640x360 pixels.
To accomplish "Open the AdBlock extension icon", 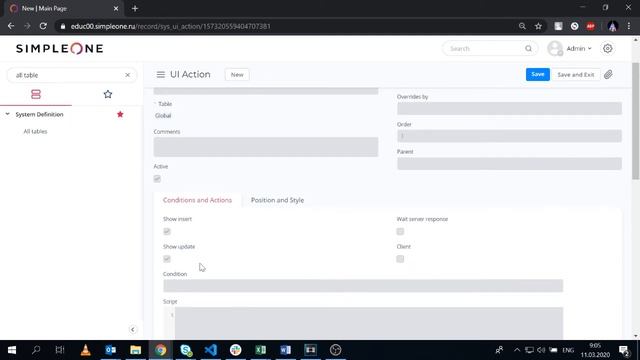I will pyautogui.click(x=590, y=26).
